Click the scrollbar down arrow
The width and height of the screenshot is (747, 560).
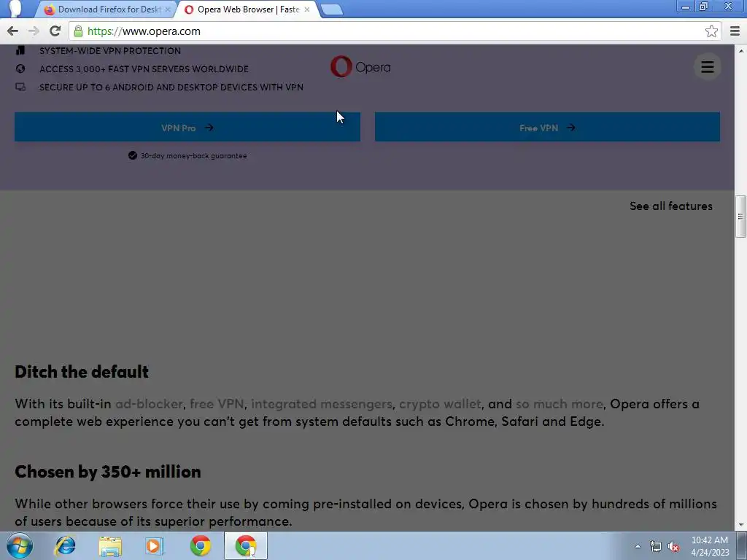[x=741, y=525]
